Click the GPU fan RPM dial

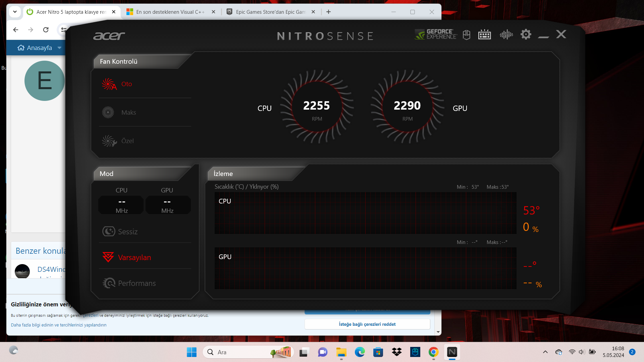point(407,107)
